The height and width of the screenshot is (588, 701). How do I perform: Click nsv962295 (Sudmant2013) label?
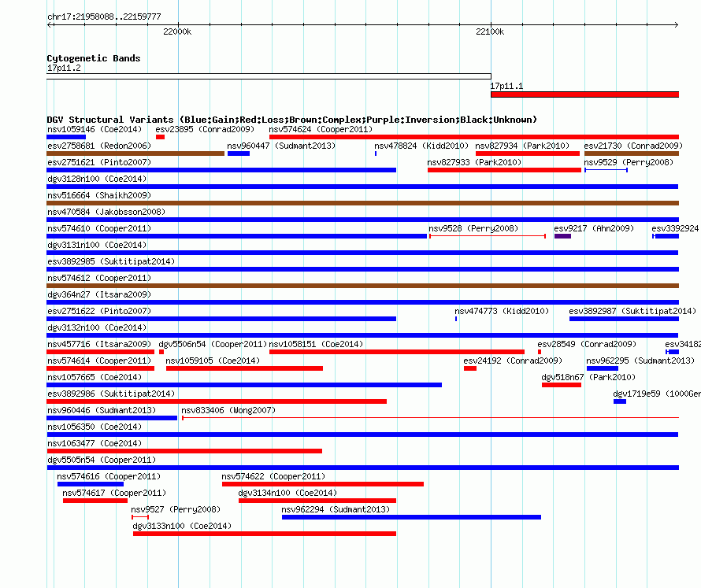pyautogui.click(x=640, y=361)
